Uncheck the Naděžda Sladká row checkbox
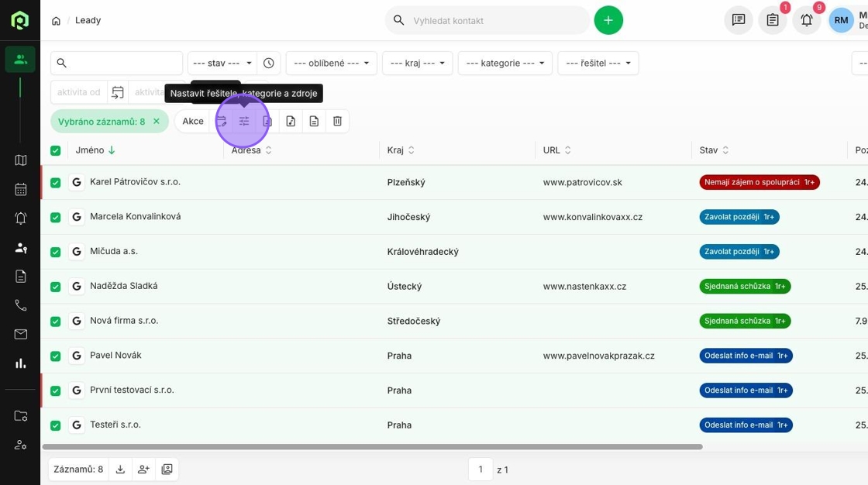This screenshot has height=485, width=868. pos(55,287)
